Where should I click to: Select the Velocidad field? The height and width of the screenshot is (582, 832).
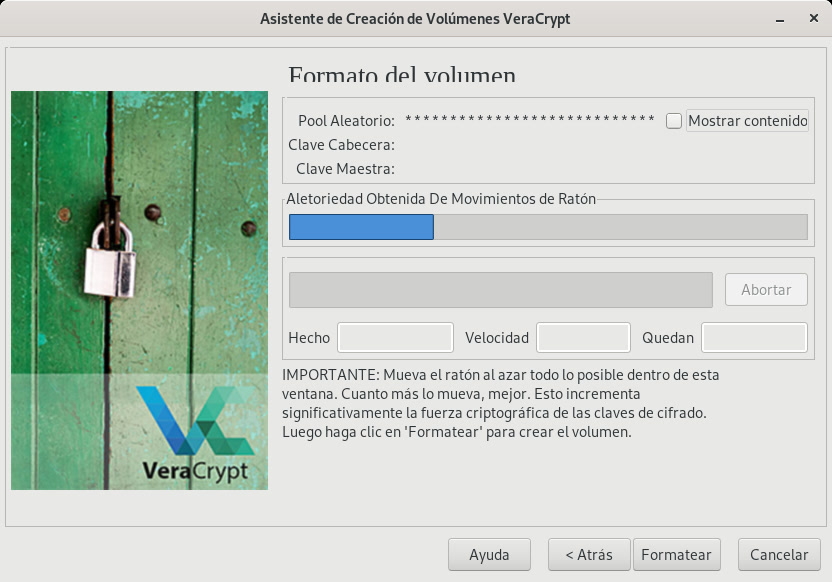(x=583, y=338)
